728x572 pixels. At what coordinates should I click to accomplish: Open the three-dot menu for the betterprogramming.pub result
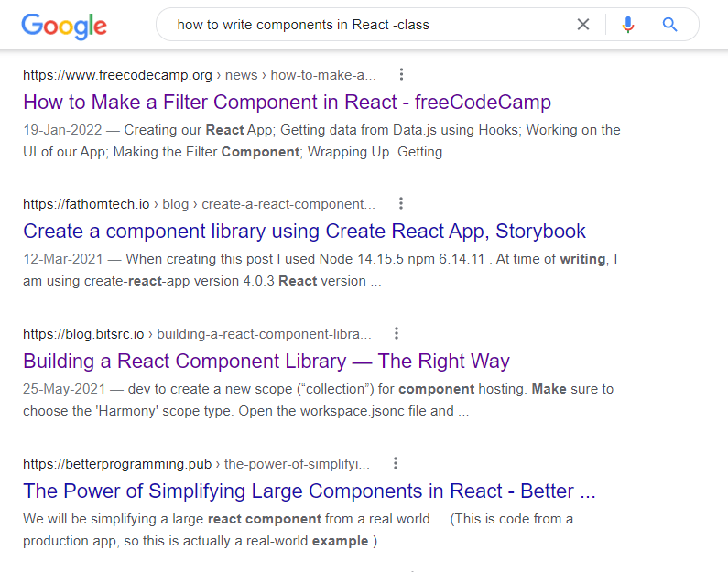pyautogui.click(x=396, y=463)
